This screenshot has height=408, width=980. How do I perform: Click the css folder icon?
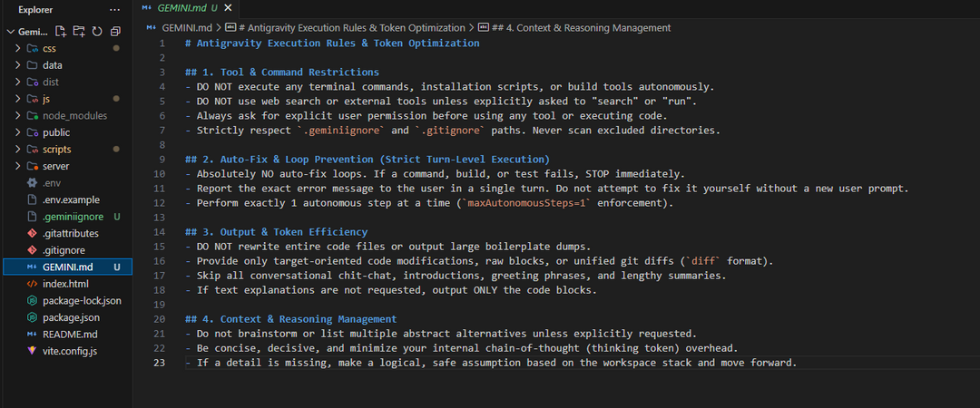point(32,49)
